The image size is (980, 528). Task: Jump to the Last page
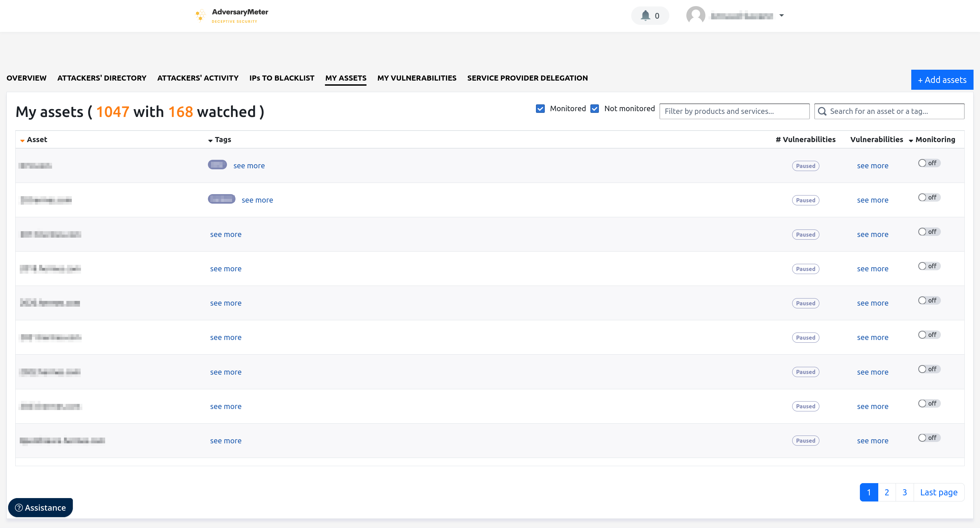tap(938, 492)
